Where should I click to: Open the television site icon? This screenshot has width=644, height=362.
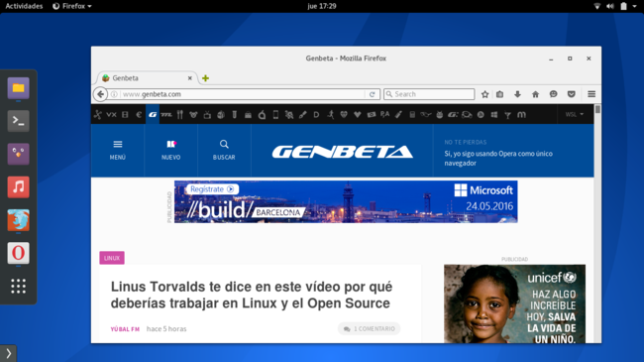(207, 115)
